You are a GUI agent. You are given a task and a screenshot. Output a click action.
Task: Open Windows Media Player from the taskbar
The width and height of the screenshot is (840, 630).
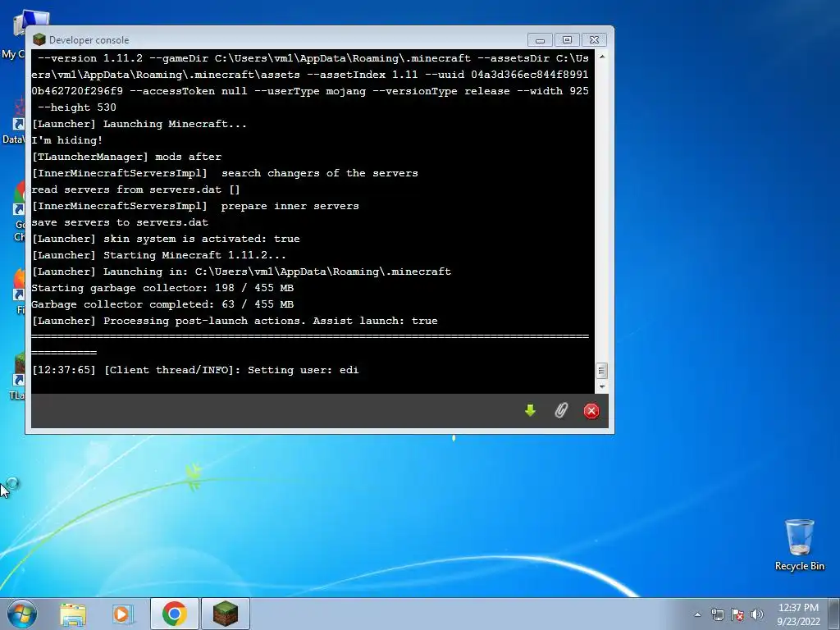[x=123, y=614]
